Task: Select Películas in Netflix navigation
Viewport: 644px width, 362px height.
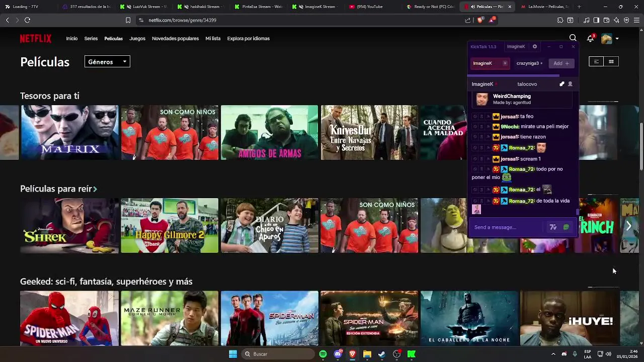Action: coord(113,39)
